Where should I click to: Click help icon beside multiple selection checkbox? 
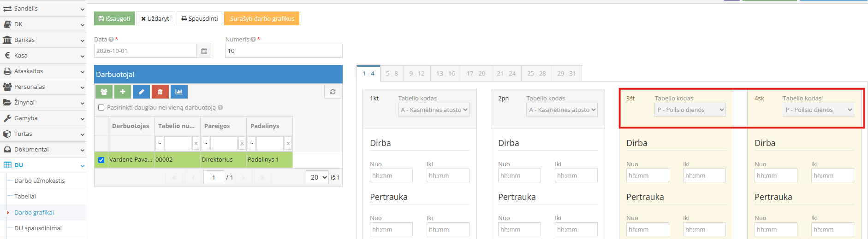point(220,108)
